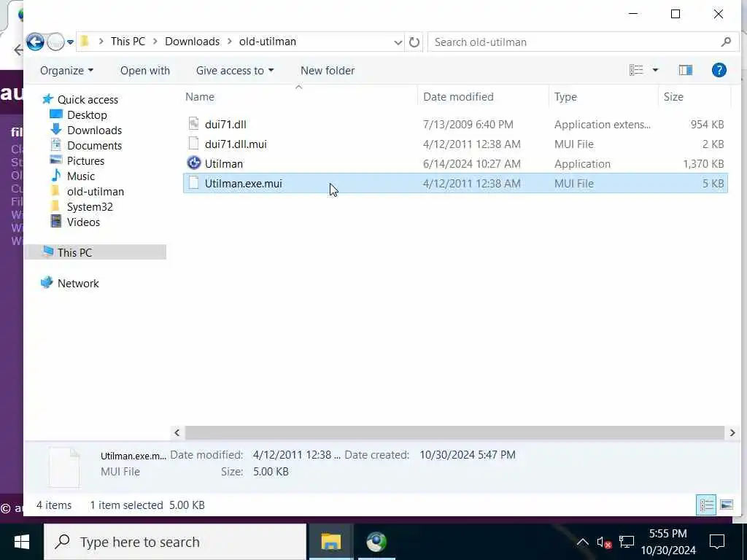Open System32 in navigation pane

[90, 206]
